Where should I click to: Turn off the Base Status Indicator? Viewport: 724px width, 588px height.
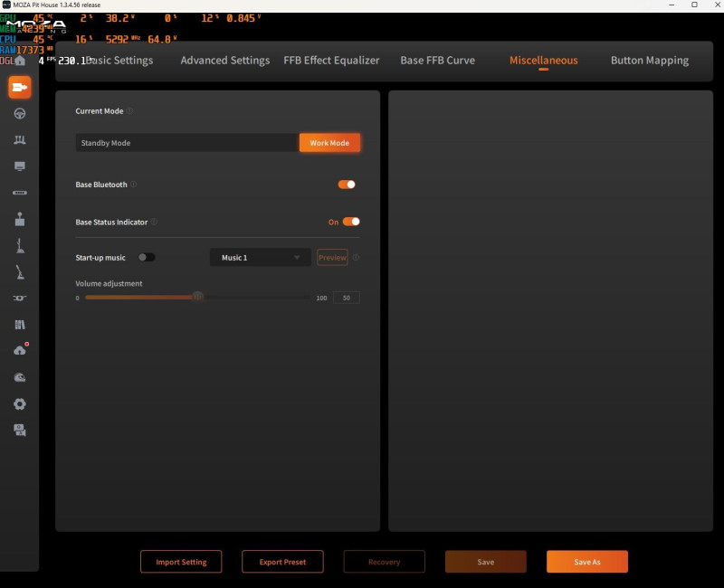(351, 222)
